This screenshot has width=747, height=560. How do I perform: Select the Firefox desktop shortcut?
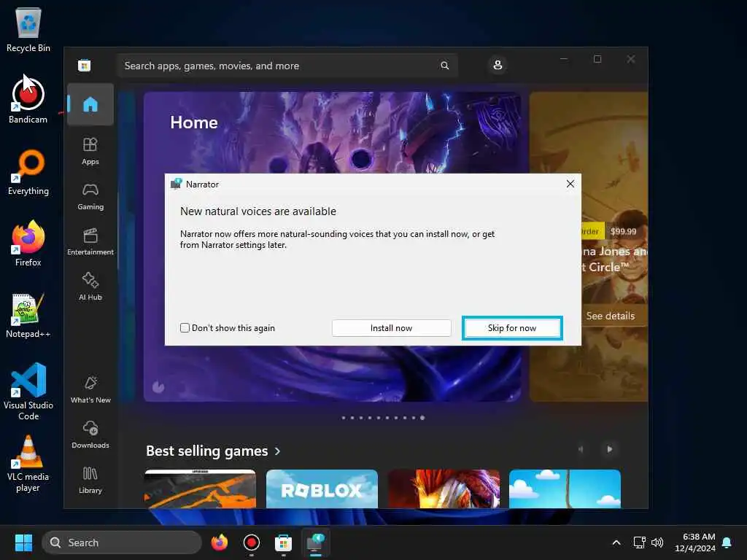click(28, 244)
